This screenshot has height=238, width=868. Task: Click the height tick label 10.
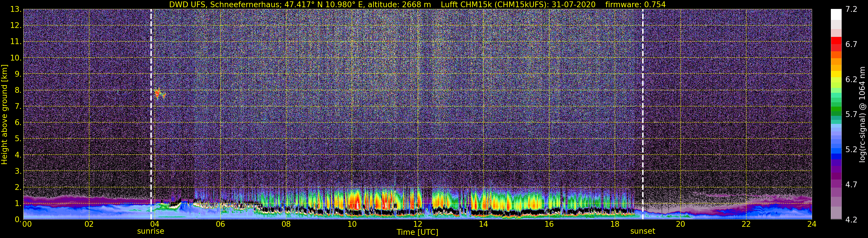click(x=16, y=58)
